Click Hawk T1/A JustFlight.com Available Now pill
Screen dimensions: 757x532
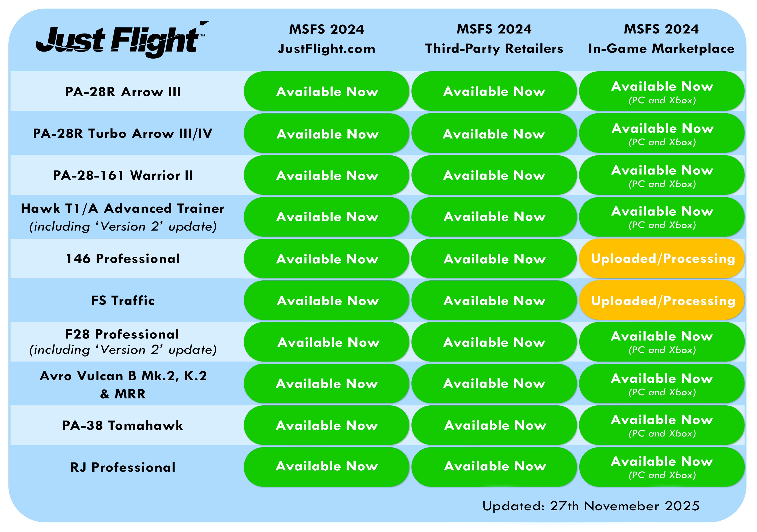coord(326,217)
